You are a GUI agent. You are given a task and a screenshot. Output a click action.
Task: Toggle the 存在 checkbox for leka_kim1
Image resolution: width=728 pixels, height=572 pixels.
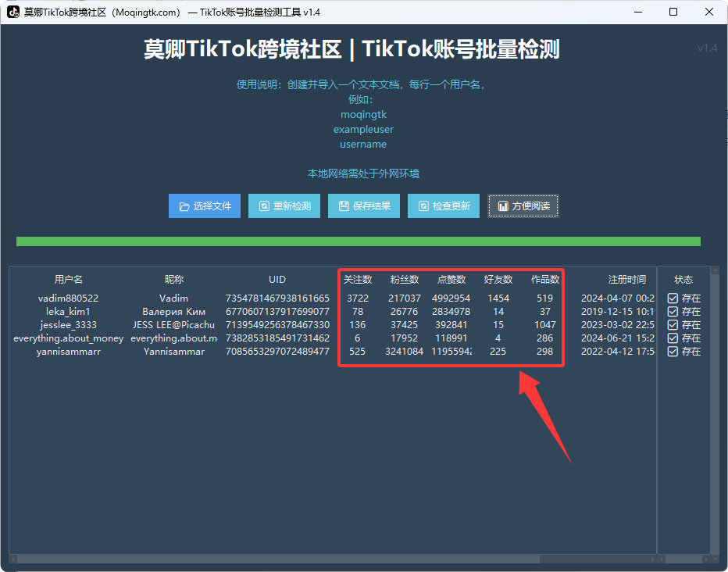point(673,312)
